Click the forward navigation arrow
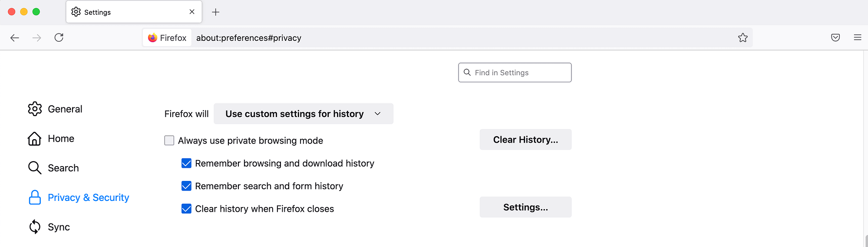Screen dimensions: 868x247 37,38
